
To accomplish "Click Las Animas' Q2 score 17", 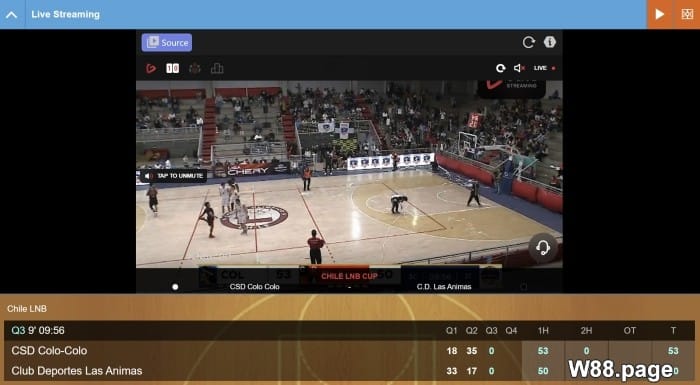I will [x=471, y=371].
